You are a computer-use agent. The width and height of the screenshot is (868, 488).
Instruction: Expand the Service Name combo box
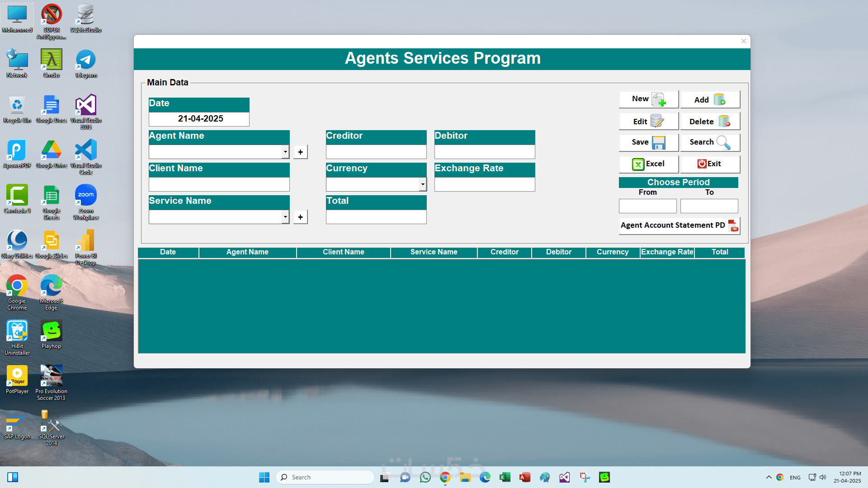point(285,217)
